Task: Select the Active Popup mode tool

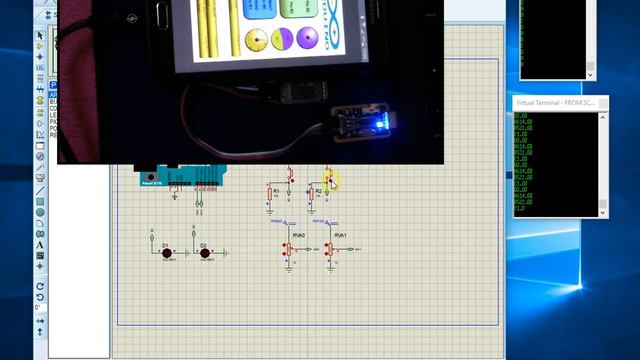Action: click(x=40, y=146)
